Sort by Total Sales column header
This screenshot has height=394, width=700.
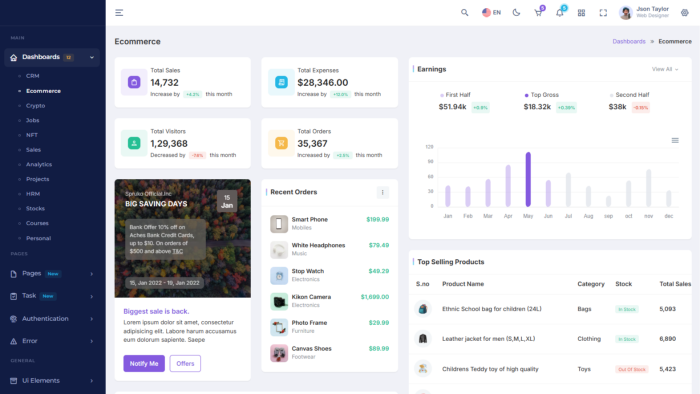click(675, 284)
